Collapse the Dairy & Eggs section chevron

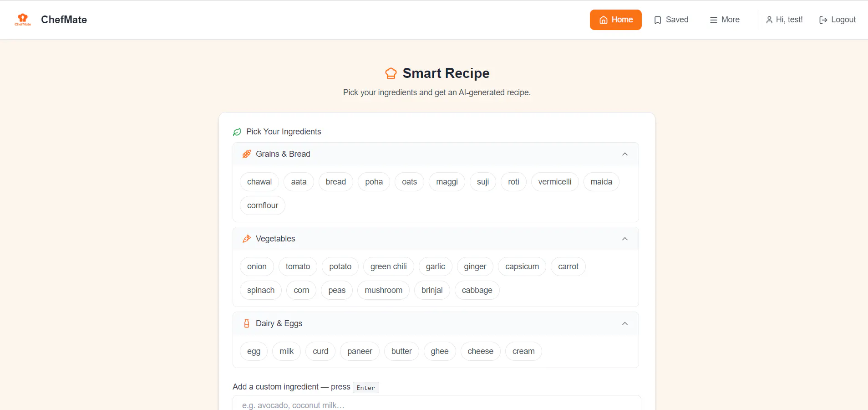625,323
